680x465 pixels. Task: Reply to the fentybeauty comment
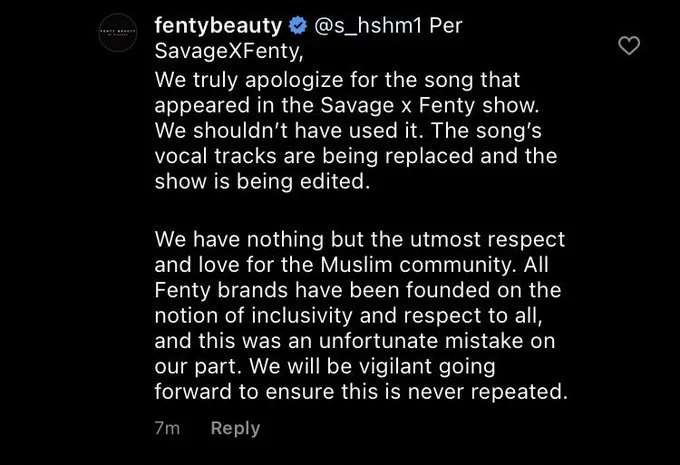click(x=235, y=428)
